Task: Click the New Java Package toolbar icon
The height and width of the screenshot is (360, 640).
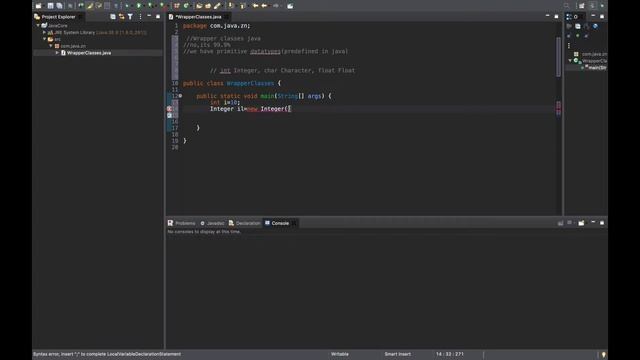Action: point(177,6)
